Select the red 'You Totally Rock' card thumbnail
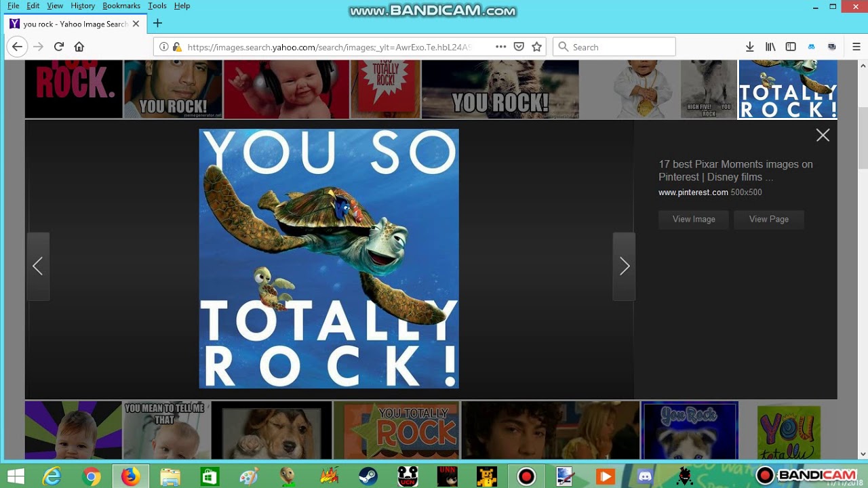This screenshot has width=868, height=488. (x=385, y=89)
